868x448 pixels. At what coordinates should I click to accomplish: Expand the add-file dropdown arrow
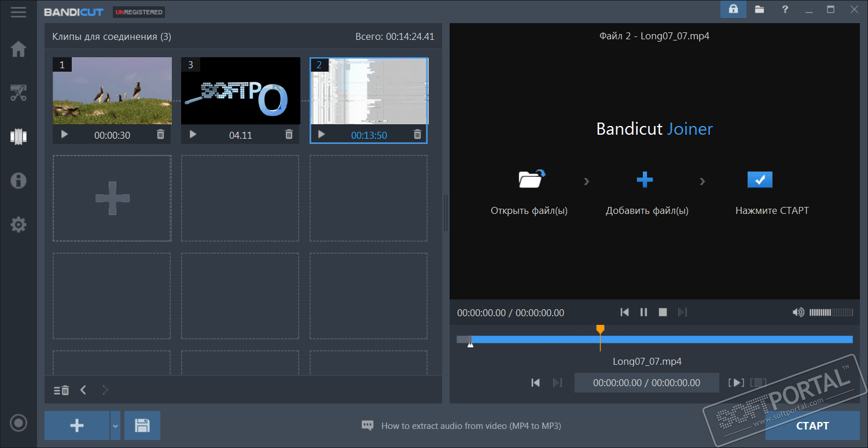point(115,426)
